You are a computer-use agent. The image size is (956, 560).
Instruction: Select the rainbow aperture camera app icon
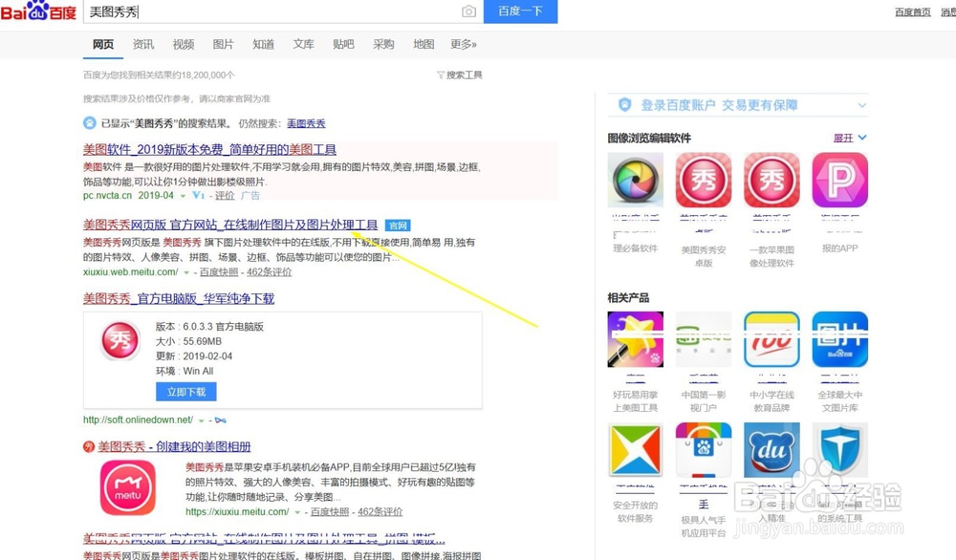tap(635, 180)
